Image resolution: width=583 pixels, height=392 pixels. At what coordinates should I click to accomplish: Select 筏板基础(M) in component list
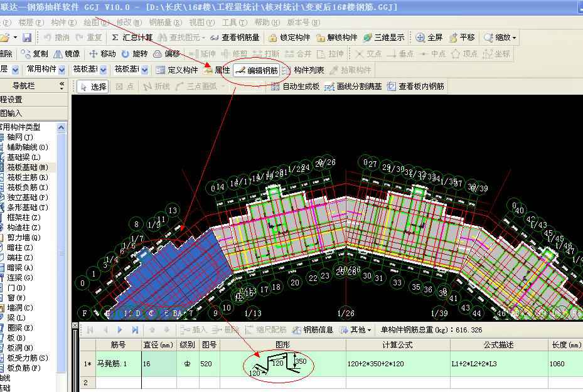pyautogui.click(x=28, y=167)
